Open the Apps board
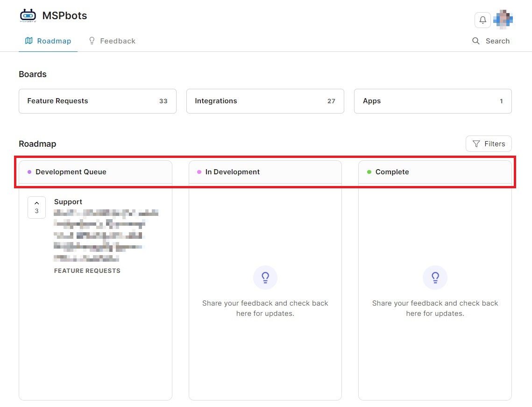 (x=433, y=101)
